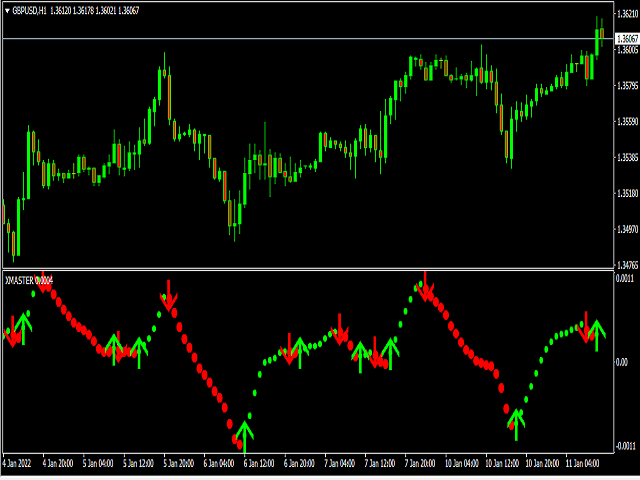Click the 5 Jan 04:00 time label
Viewport: 640px width, 480px height.
(98, 463)
